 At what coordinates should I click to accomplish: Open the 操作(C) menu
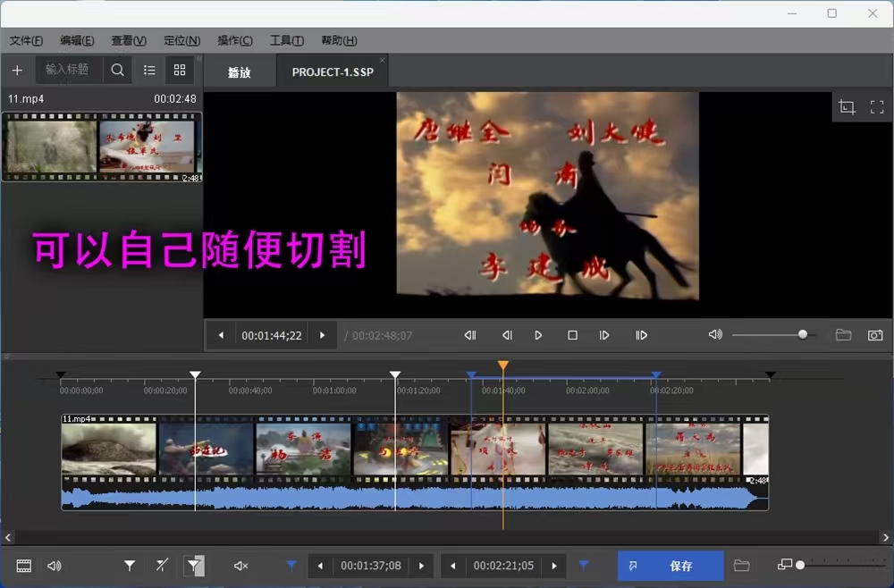pyautogui.click(x=235, y=40)
